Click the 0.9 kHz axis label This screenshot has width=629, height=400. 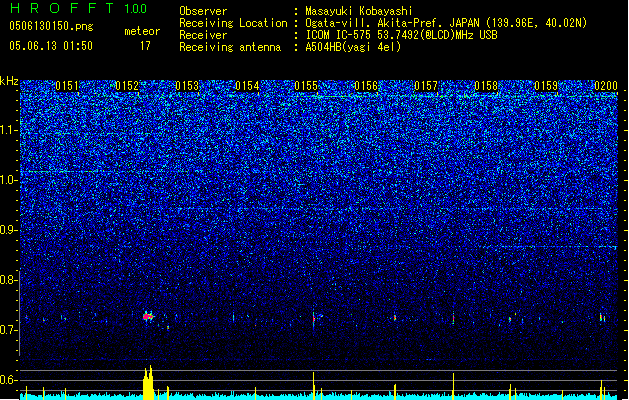(x=9, y=230)
